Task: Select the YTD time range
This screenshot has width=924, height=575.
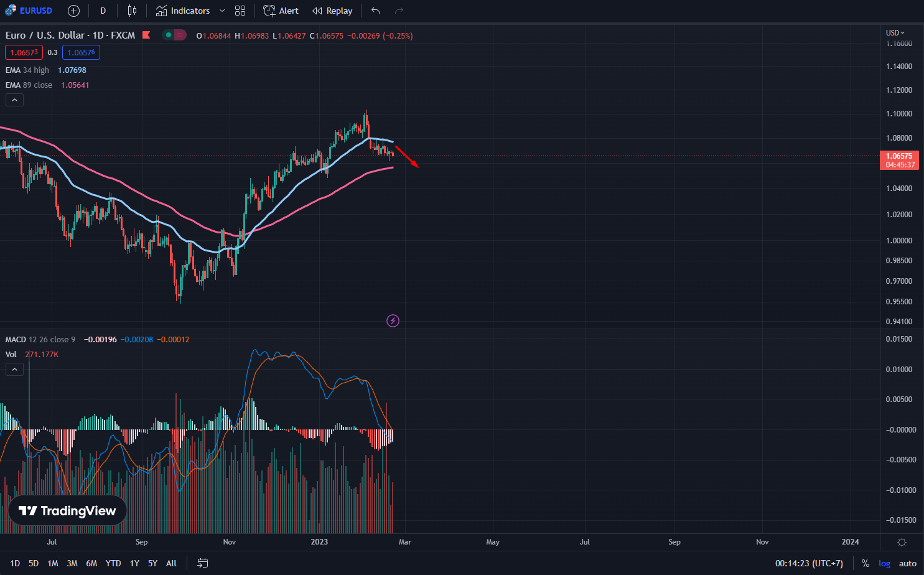Action: click(113, 563)
